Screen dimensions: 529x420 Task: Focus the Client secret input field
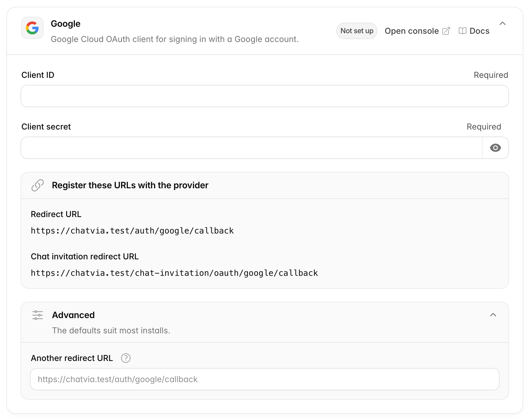(252, 148)
